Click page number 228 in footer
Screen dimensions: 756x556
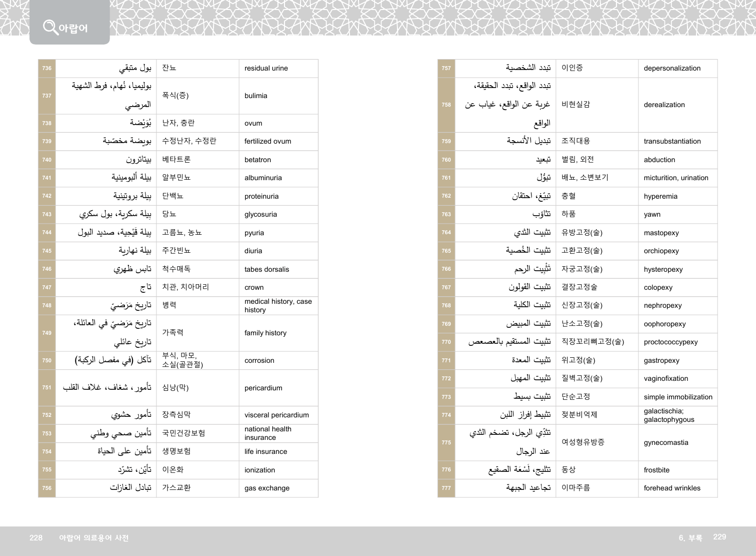[36, 538]
